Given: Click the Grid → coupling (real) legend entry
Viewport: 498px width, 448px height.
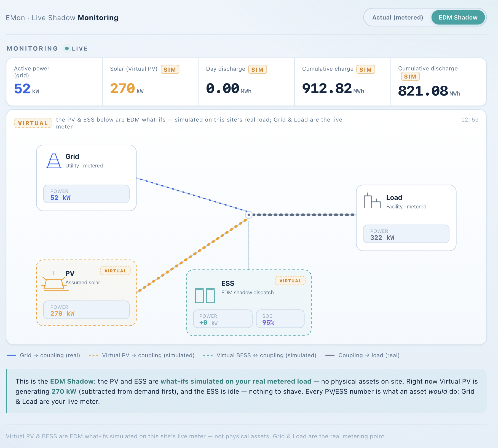Looking at the screenshot, I should click(x=43, y=355).
